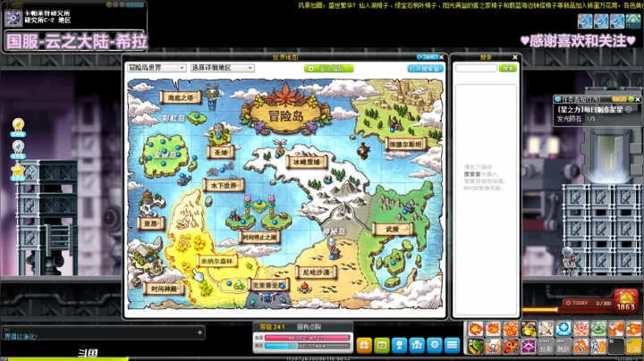Open the community group icon
Image resolution: width=644 pixels, height=361 pixels.
[417, 345]
